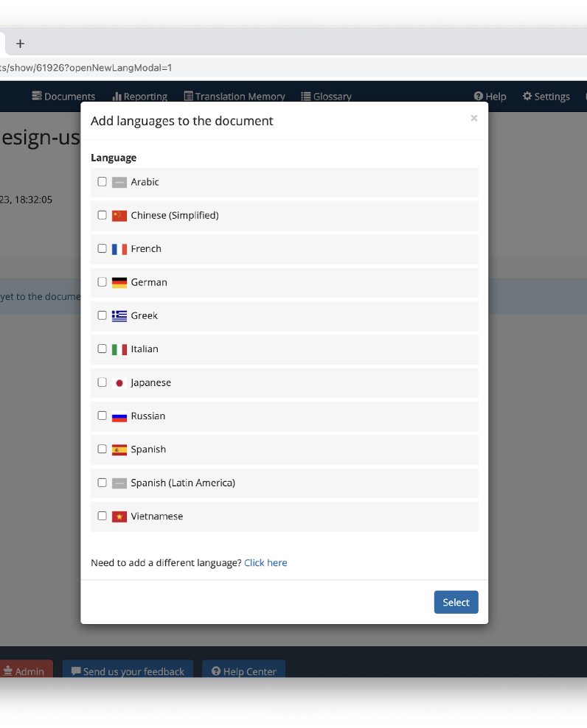Select the Spanish (Latin America) checkbox
The width and height of the screenshot is (587, 728).
pyautogui.click(x=103, y=483)
